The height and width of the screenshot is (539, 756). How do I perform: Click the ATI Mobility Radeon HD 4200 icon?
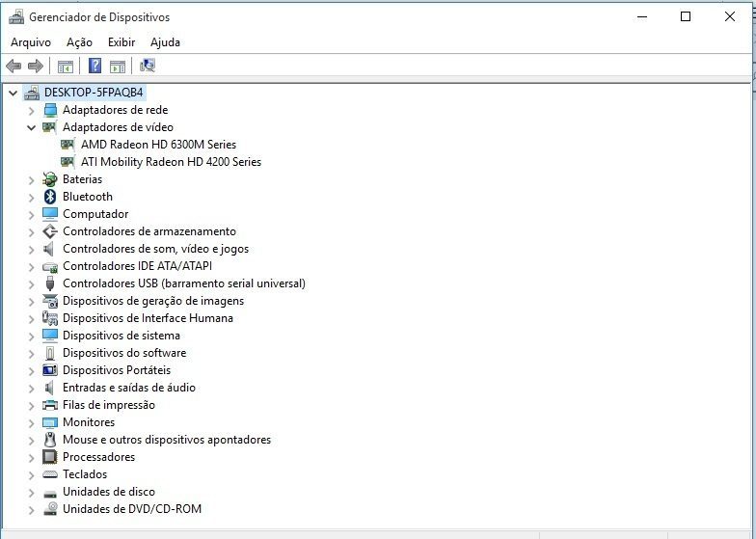67,162
